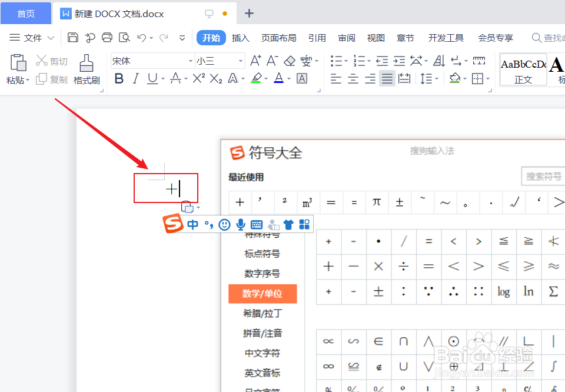
Task: Open the 文件 menu
Action: tap(32, 38)
